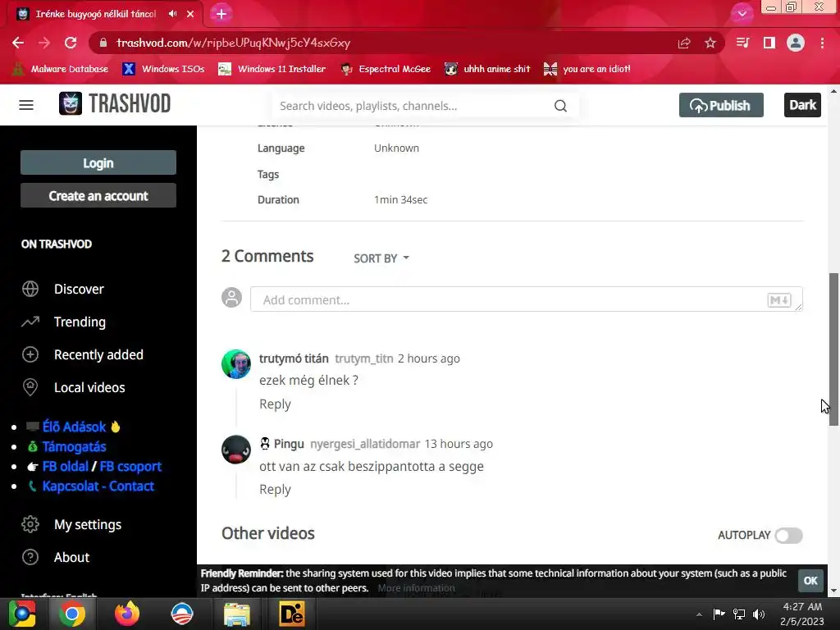The image size is (840, 630).
Task: Click the TrashVOD logo
Action: click(x=115, y=104)
